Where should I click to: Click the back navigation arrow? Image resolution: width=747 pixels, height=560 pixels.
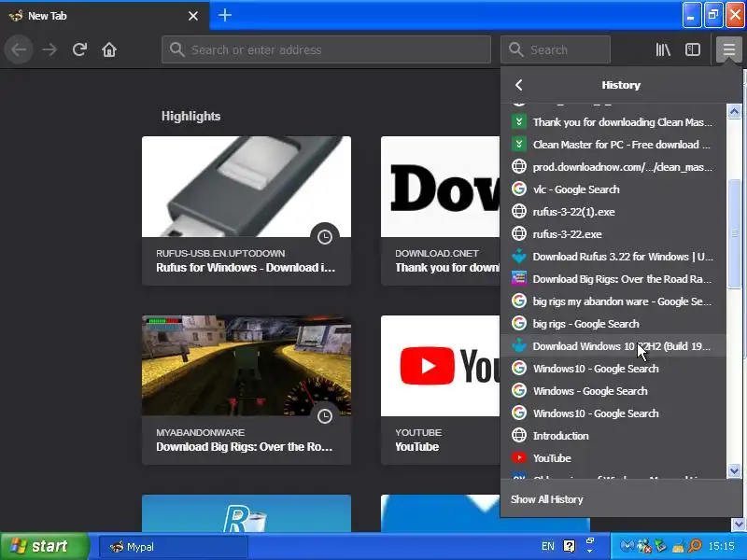[19, 49]
